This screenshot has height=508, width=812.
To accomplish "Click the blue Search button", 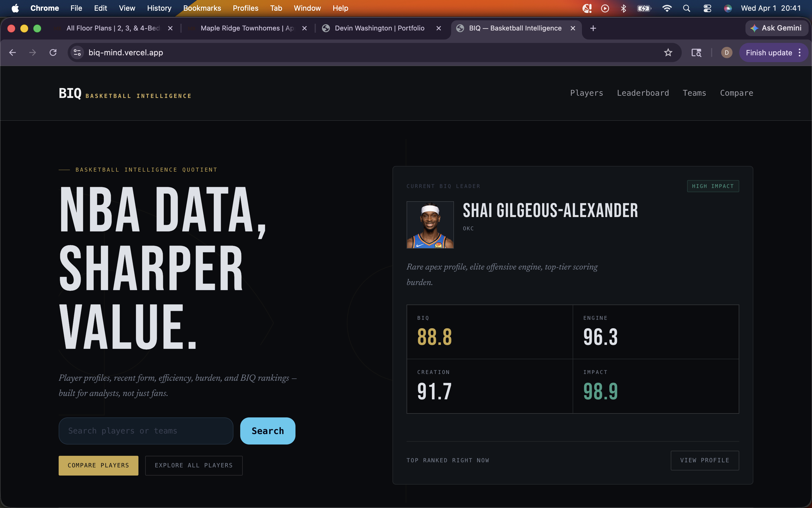I will (268, 431).
